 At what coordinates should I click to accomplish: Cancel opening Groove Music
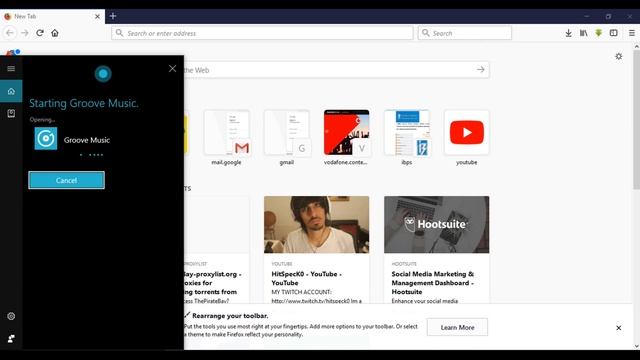click(x=67, y=180)
